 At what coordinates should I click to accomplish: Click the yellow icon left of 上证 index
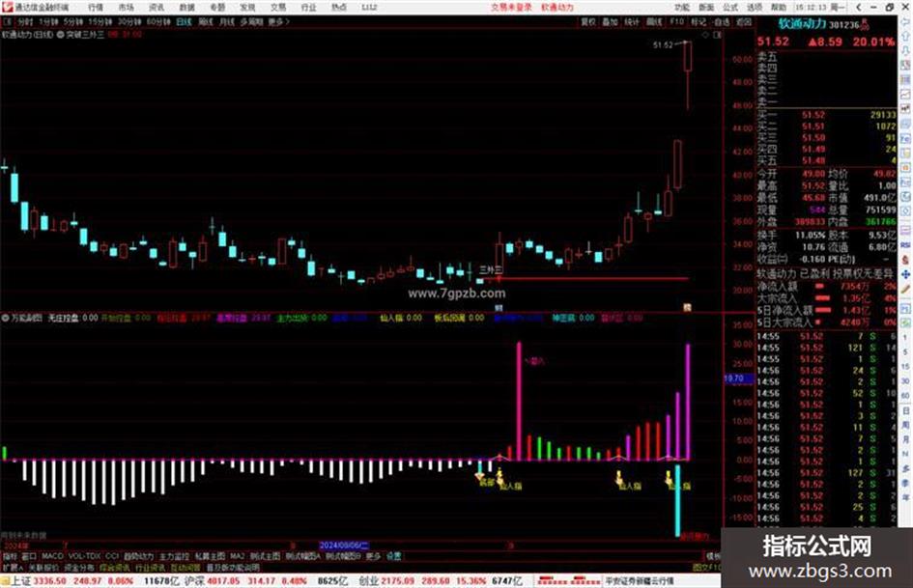5,581
